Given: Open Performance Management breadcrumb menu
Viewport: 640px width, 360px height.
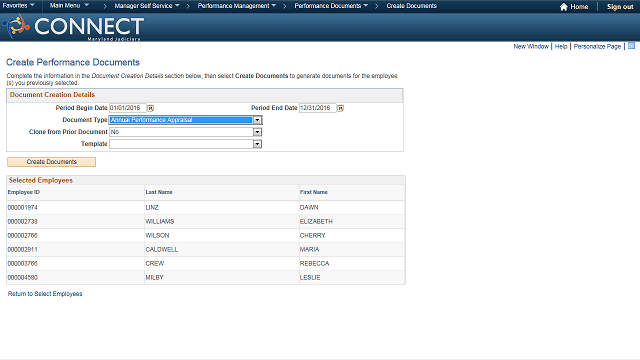Looking at the screenshot, I should pos(237,6).
